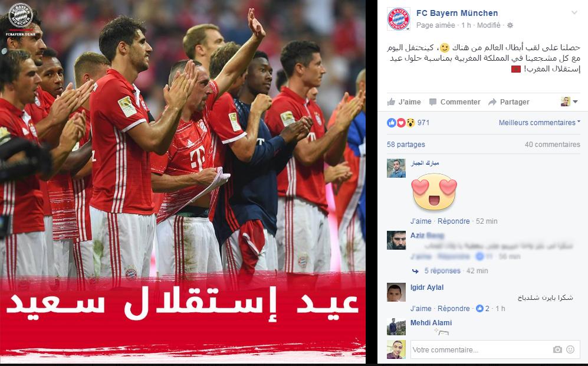Share the post via Partager

point(509,102)
